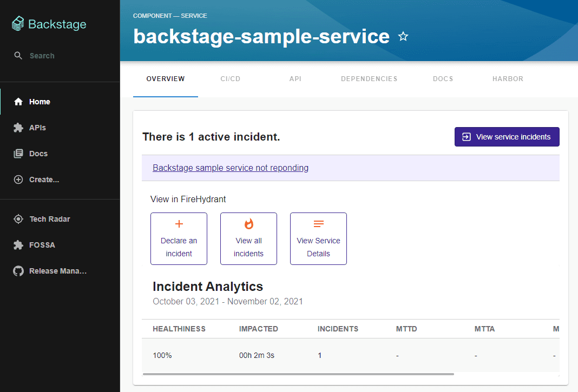This screenshot has width=578, height=392.
Task: Open Docs in the sidebar
Action: (x=60, y=154)
